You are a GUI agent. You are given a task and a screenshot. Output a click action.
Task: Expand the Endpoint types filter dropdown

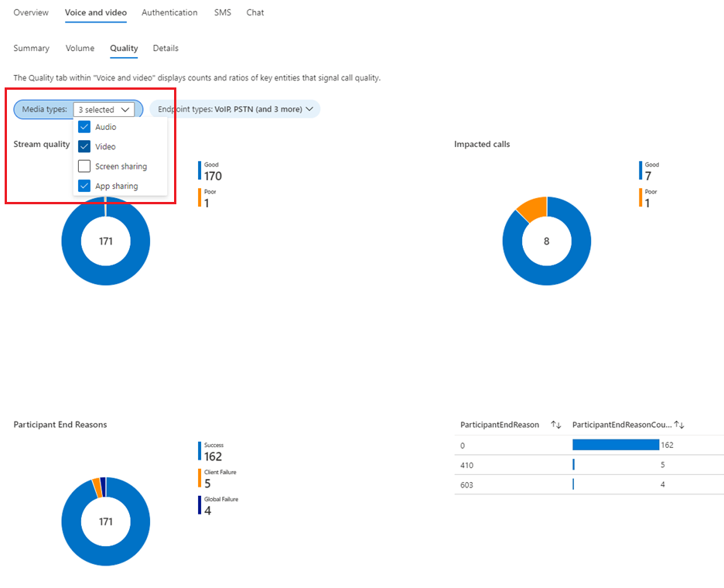(x=235, y=109)
